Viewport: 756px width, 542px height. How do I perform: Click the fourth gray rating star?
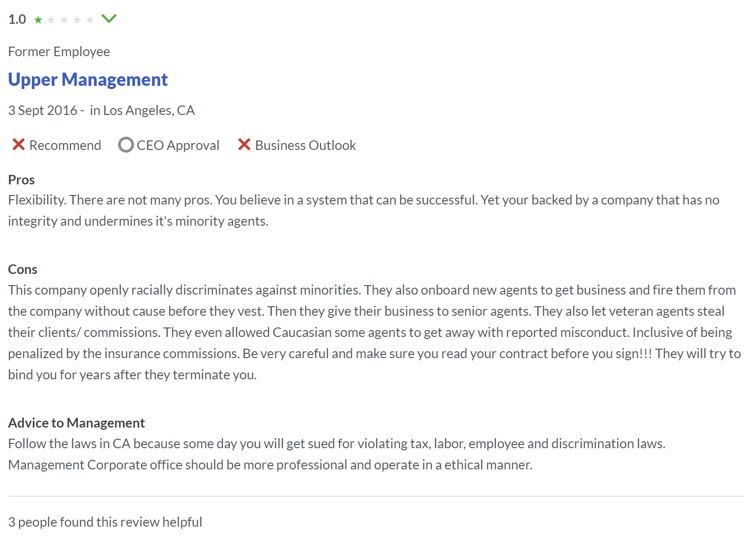(77, 20)
